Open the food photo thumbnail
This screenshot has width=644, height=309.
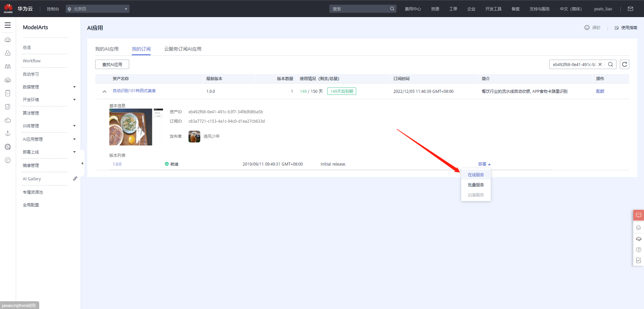pyautogui.click(x=131, y=127)
